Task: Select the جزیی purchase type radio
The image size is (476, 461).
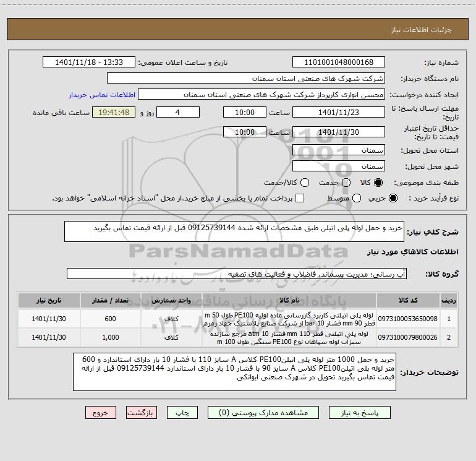Action: click(393, 198)
